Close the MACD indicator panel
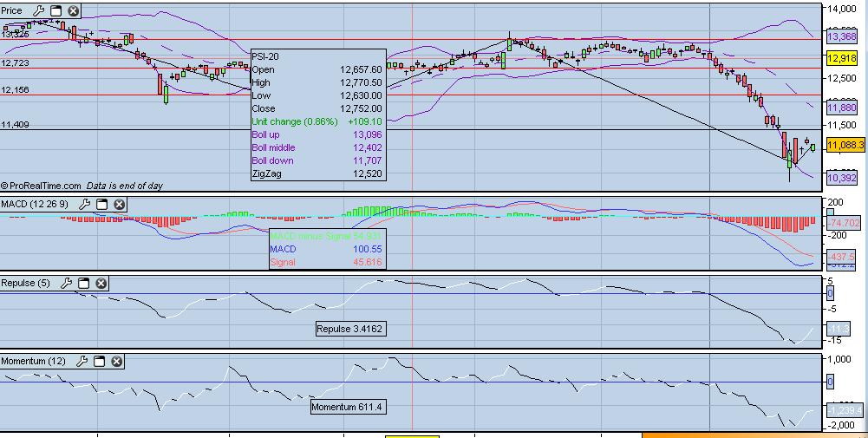Image resolution: width=868 pixels, height=438 pixels. (119, 205)
